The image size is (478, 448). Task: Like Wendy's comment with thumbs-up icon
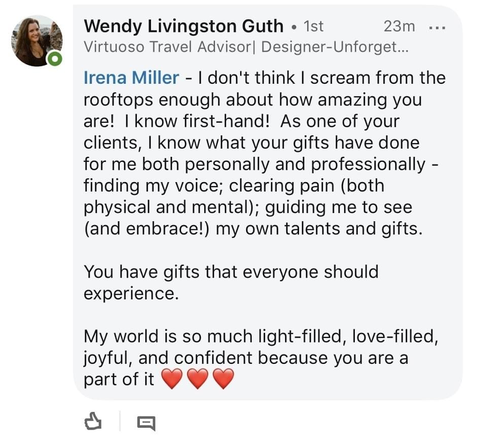(93, 421)
